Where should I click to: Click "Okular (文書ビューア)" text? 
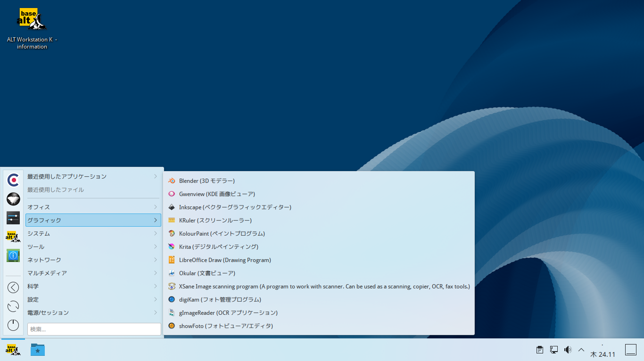click(x=207, y=273)
